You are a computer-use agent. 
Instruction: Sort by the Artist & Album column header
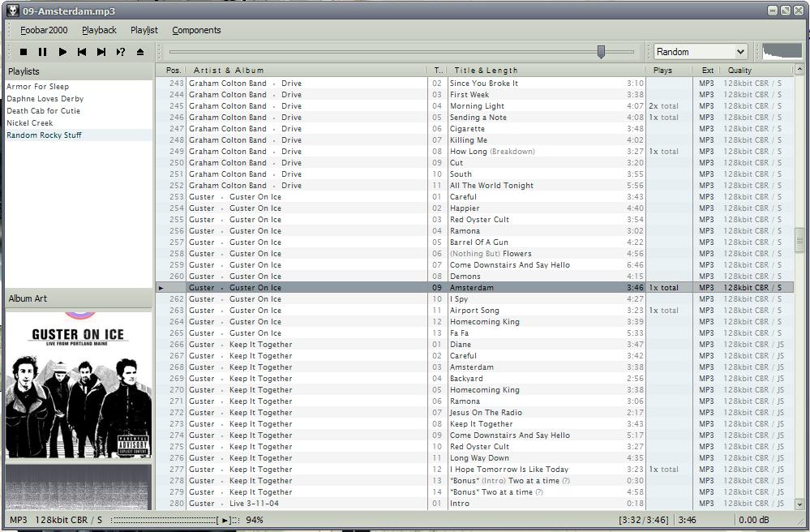(229, 71)
